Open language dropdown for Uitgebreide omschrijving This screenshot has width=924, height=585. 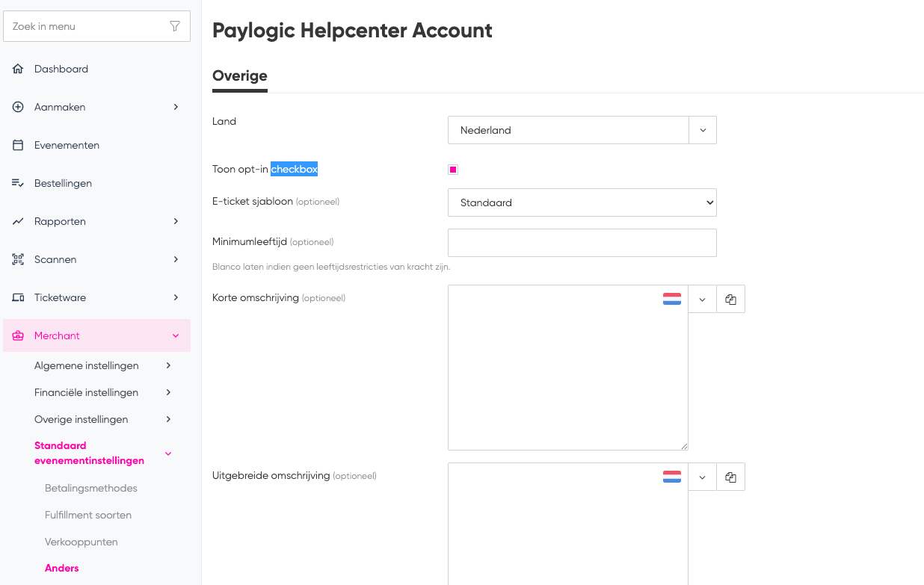(x=702, y=477)
